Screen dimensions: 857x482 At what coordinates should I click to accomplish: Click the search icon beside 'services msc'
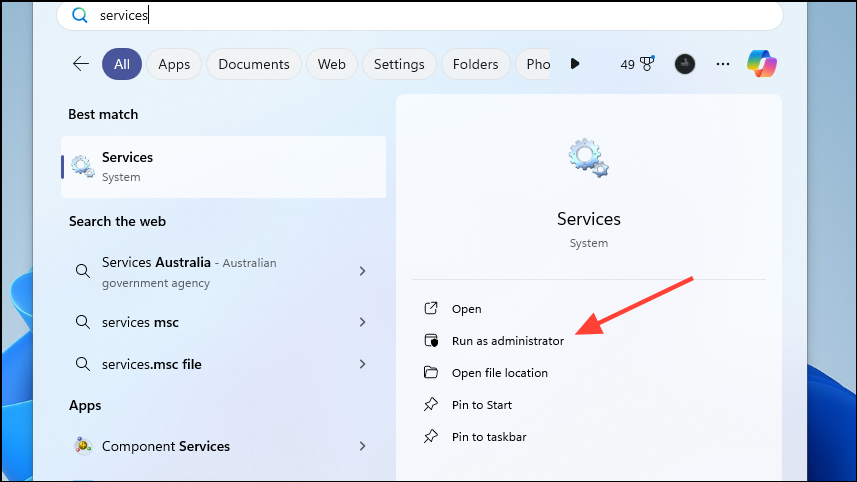[x=83, y=322]
